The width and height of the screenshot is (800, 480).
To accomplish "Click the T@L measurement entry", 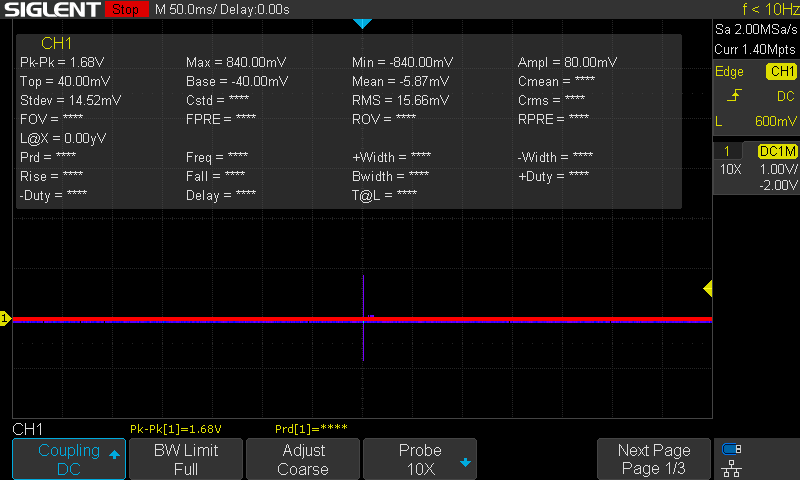I will [x=384, y=195].
